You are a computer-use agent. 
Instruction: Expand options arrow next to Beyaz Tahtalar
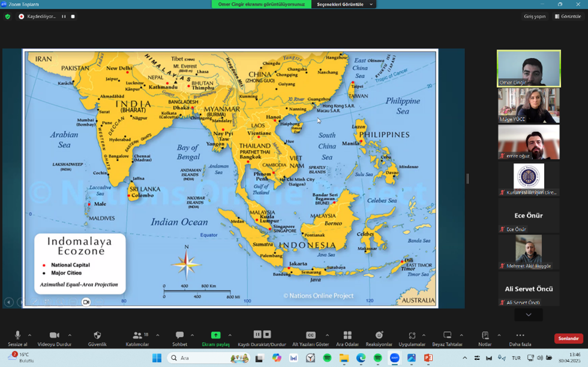pos(461,335)
